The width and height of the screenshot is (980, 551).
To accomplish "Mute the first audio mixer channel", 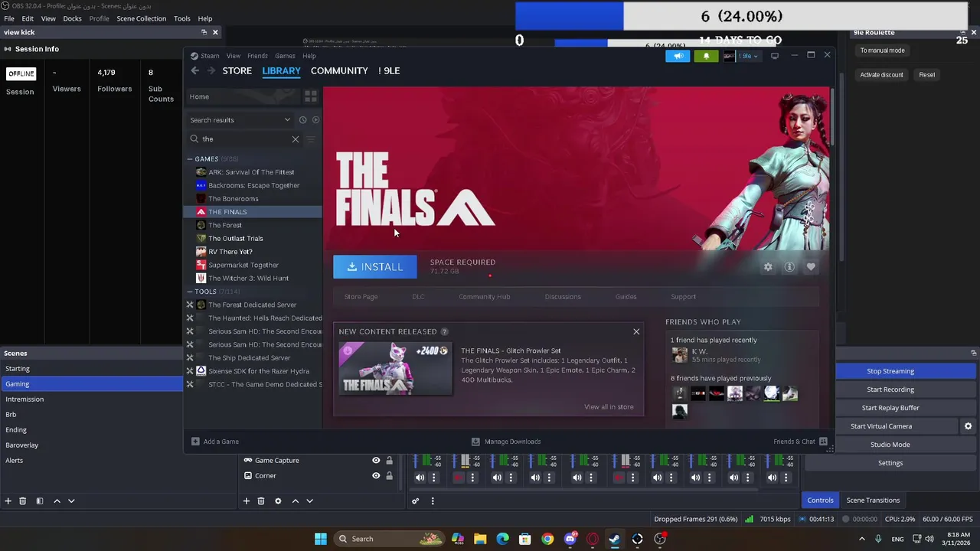I will [x=420, y=478].
